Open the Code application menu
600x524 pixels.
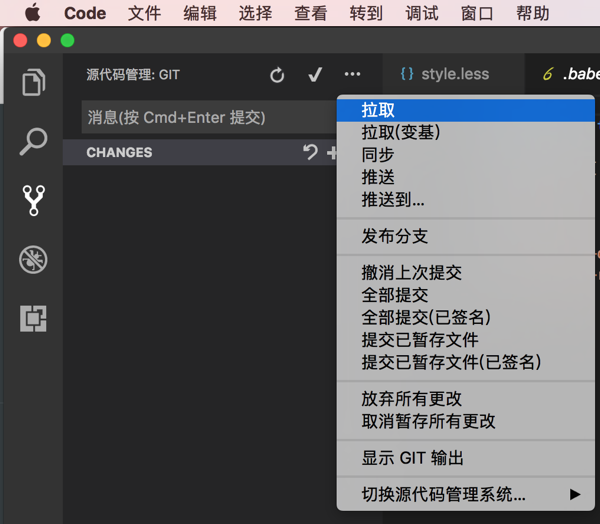pyautogui.click(x=85, y=13)
